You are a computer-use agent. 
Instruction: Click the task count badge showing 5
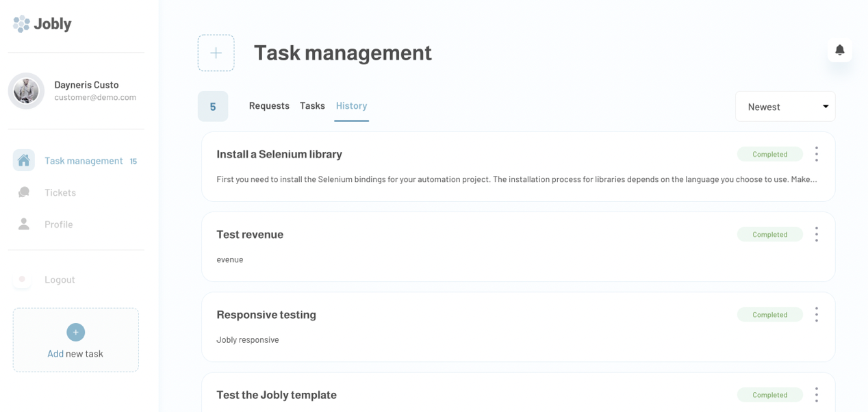(213, 107)
